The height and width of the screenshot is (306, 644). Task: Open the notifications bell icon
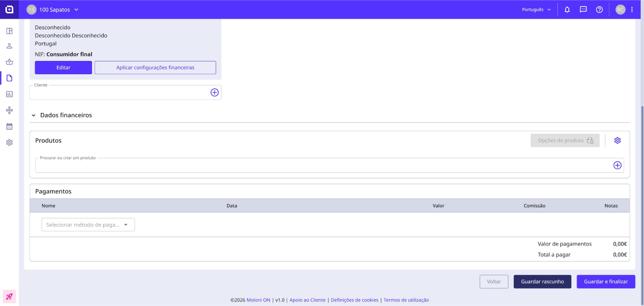coord(567,9)
